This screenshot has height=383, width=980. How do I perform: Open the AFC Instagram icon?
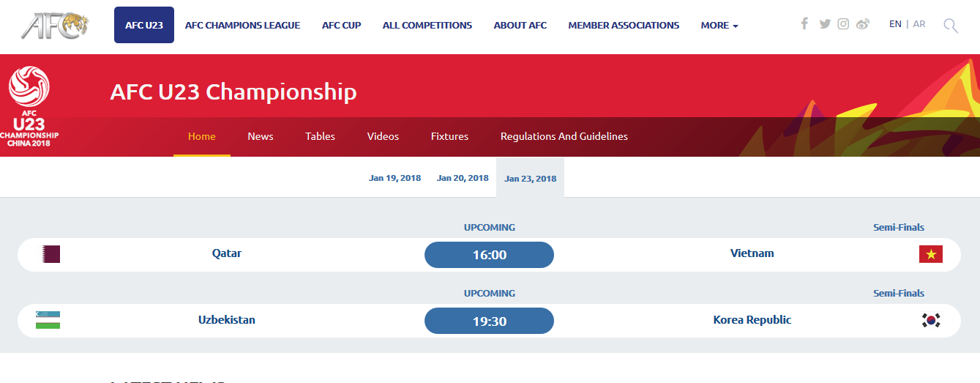(x=843, y=23)
